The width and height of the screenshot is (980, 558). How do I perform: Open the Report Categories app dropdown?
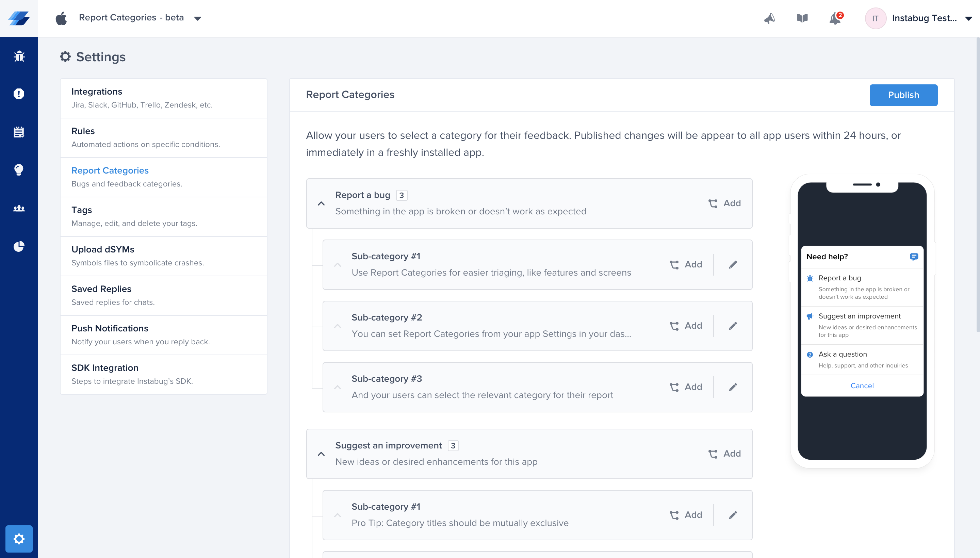coord(197,18)
